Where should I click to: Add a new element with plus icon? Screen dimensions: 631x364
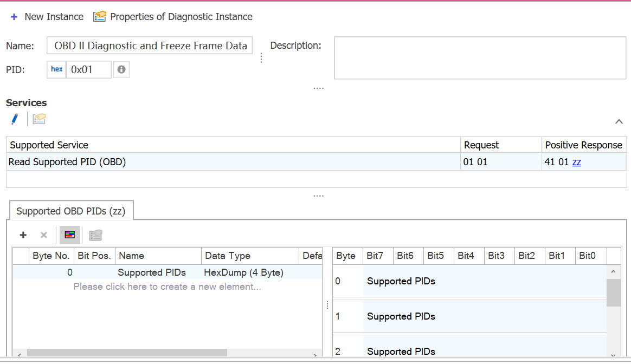[23, 235]
